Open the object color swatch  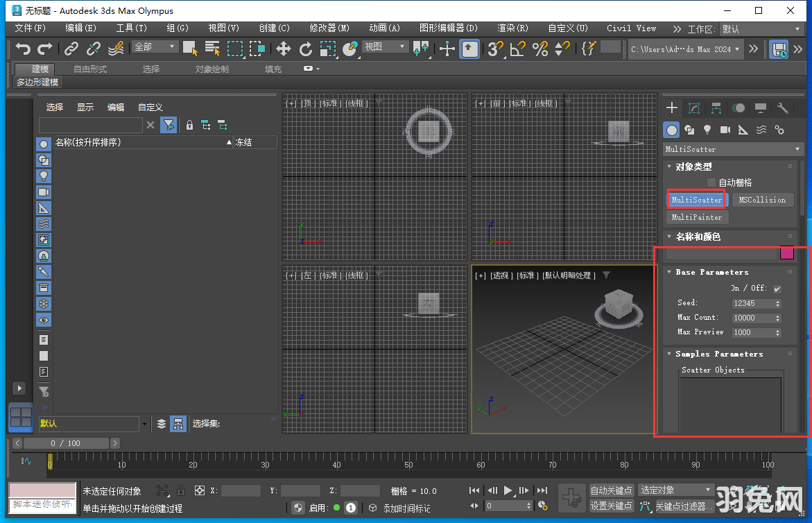(x=787, y=252)
